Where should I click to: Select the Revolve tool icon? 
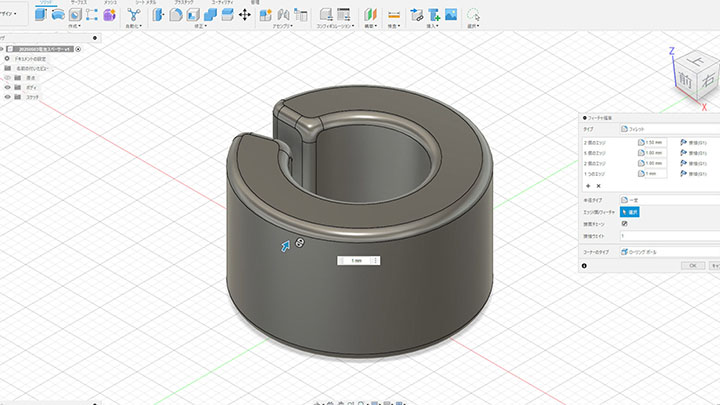pyautogui.click(x=58, y=15)
